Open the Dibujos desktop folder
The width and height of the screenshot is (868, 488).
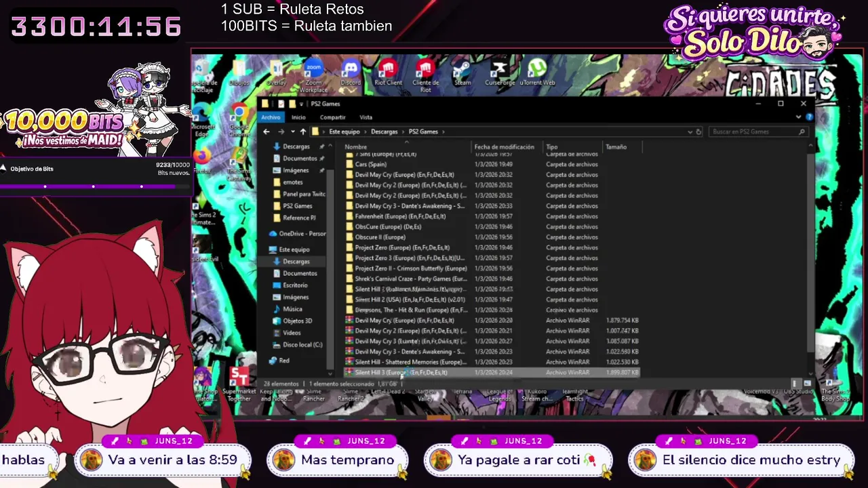(x=239, y=73)
